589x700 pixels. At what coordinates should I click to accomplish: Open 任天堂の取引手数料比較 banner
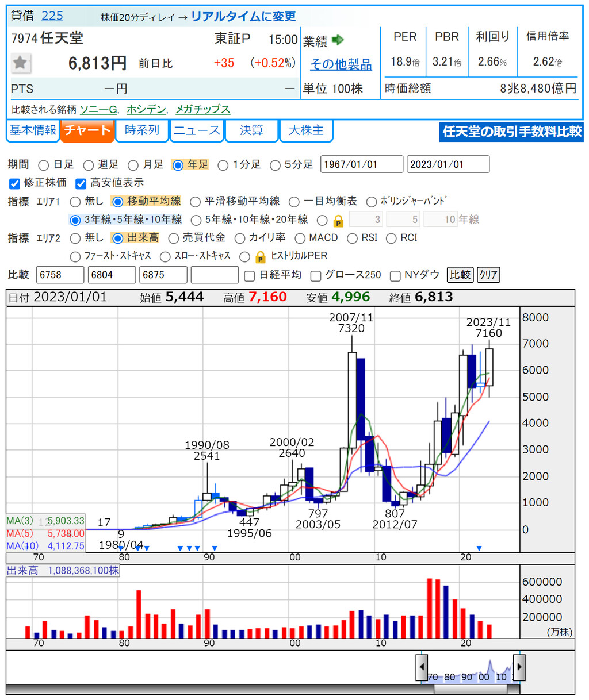click(x=512, y=132)
